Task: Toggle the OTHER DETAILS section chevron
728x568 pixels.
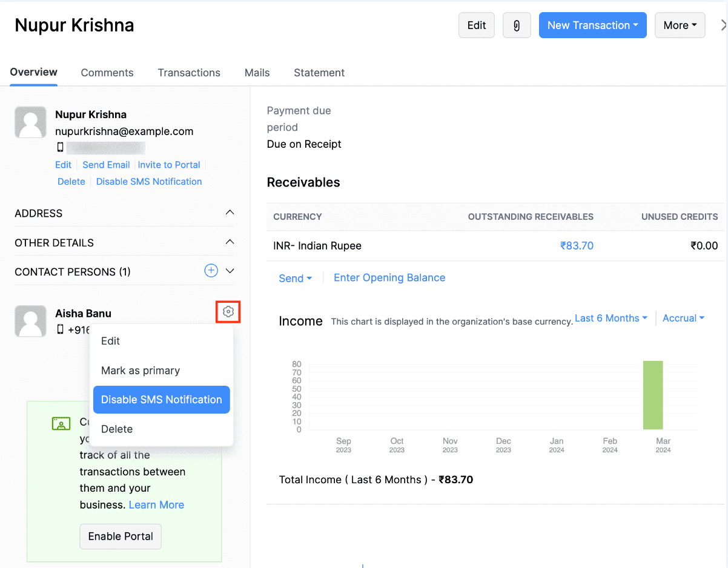Action: (230, 242)
